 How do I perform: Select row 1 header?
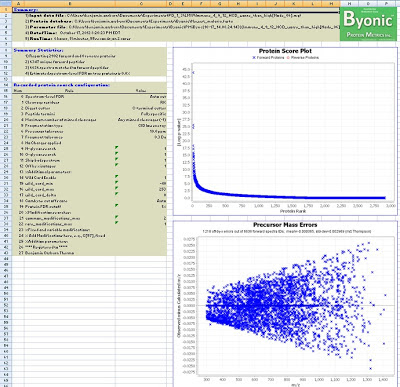click(6, 10)
